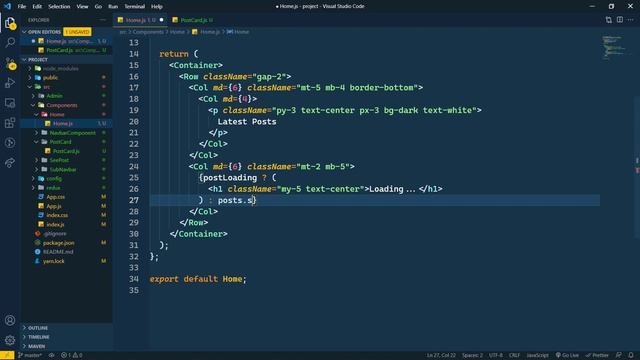Open the View menu
Viewport: 640px width, 360px height.
click(82, 7)
